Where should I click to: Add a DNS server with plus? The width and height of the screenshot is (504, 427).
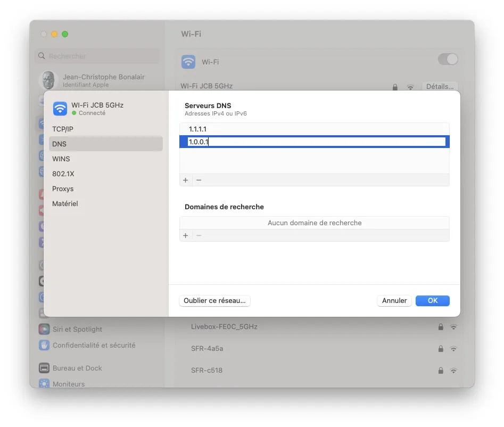(185, 180)
